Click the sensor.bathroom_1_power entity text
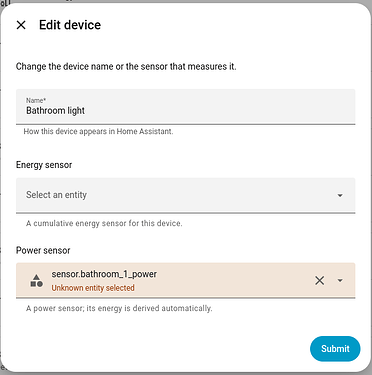 click(104, 274)
